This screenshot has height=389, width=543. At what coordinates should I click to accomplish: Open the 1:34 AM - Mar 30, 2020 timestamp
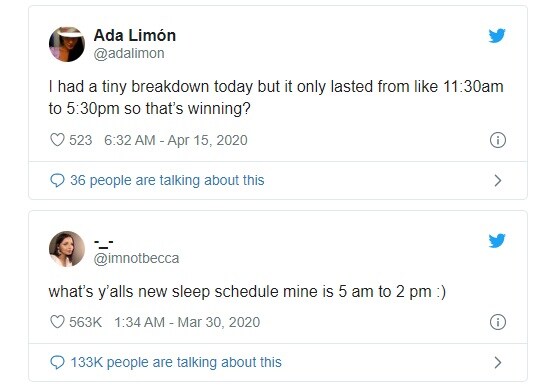tap(187, 322)
